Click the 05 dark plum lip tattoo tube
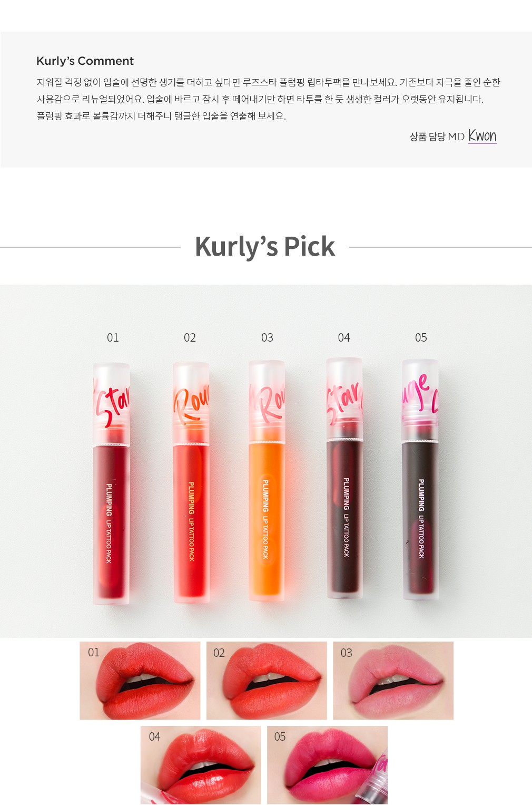 pyautogui.click(x=420, y=480)
